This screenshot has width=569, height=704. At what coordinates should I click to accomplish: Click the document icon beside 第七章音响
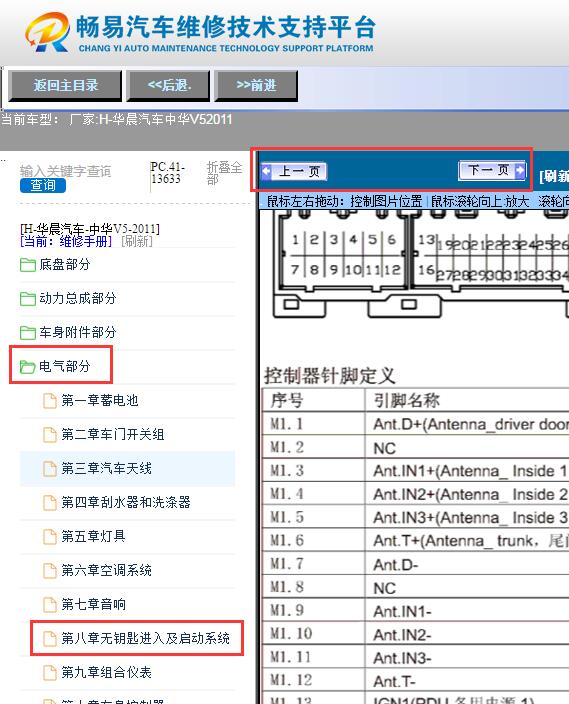[x=49, y=604]
